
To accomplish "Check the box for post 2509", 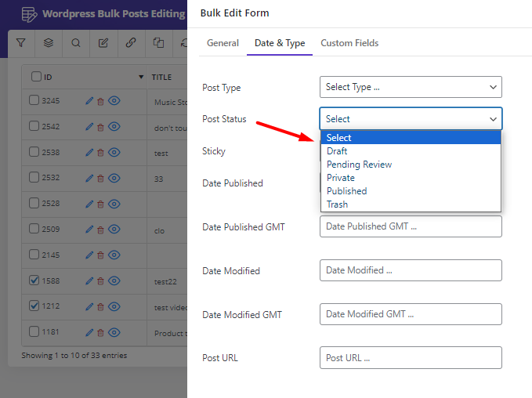I will [x=34, y=228].
